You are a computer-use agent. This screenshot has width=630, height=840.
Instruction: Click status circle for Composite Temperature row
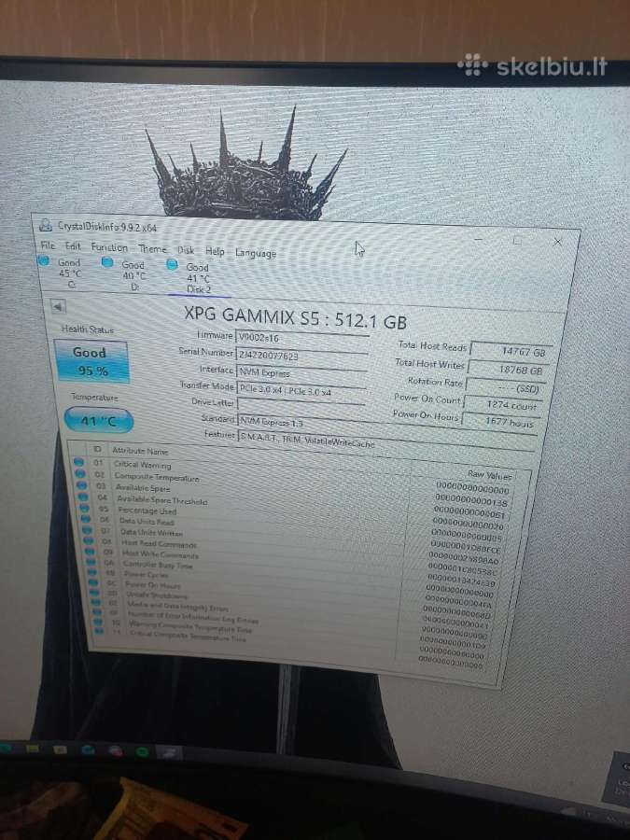pyautogui.click(x=80, y=473)
